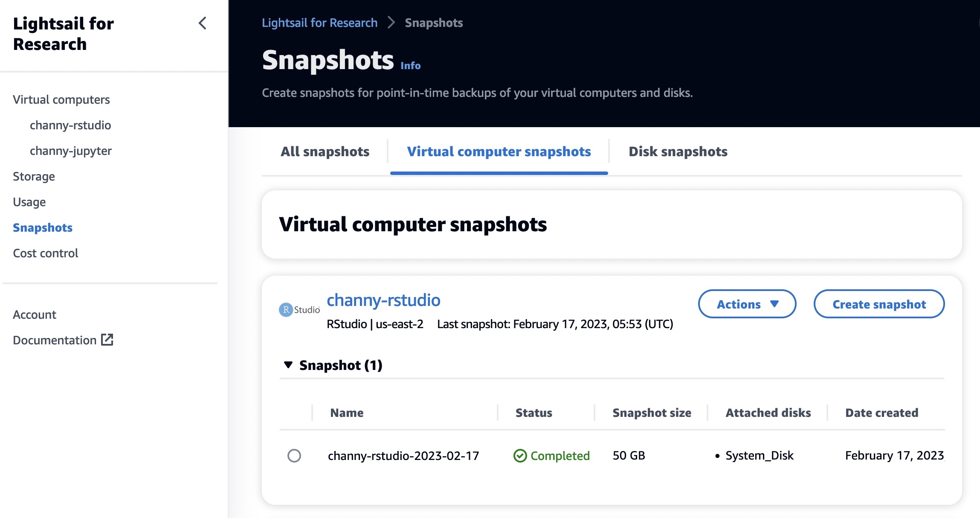Navigate to Storage in the sidebar

click(34, 176)
